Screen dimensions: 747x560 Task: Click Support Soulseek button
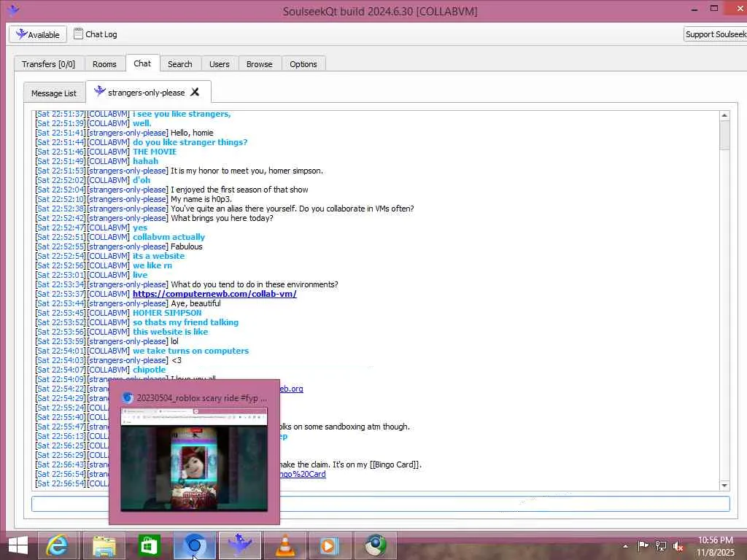tap(715, 34)
